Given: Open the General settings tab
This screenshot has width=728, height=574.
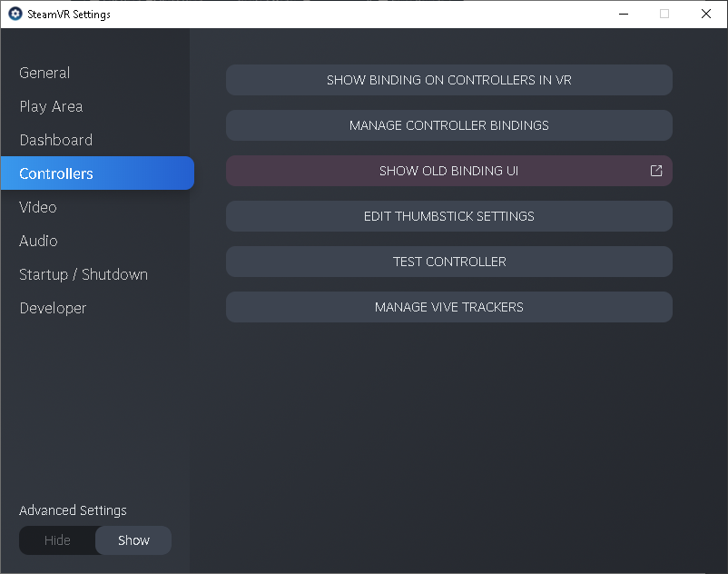Looking at the screenshot, I should click(44, 73).
